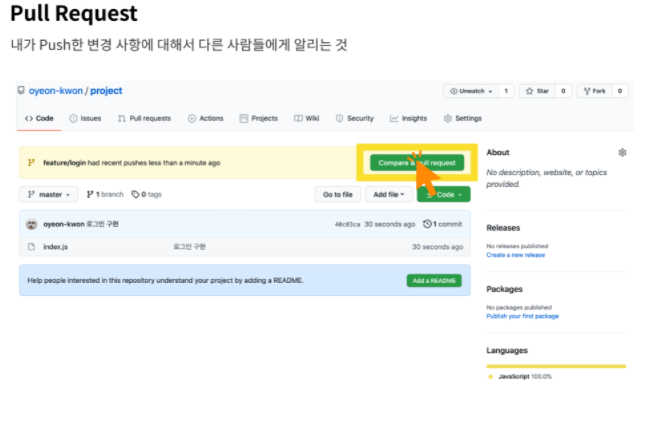Click the eye icon in Unwatch button
This screenshot has height=421, width=658.
pyautogui.click(x=454, y=91)
